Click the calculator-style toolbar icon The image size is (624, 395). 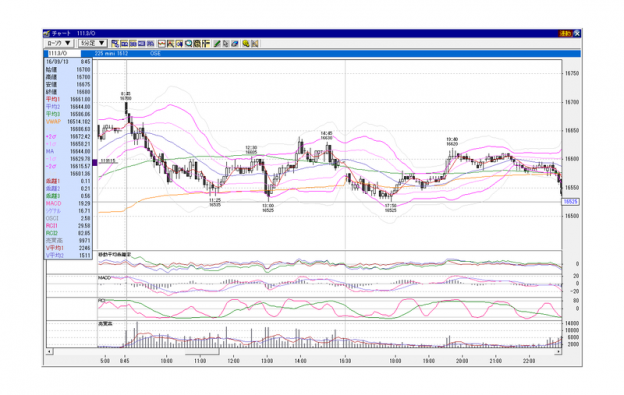[197, 43]
